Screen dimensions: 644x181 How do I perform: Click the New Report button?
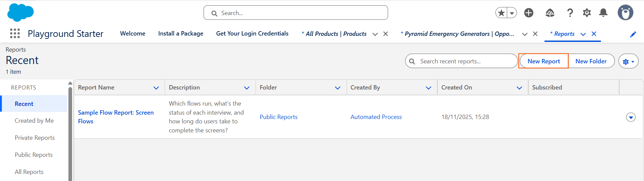[x=544, y=61]
